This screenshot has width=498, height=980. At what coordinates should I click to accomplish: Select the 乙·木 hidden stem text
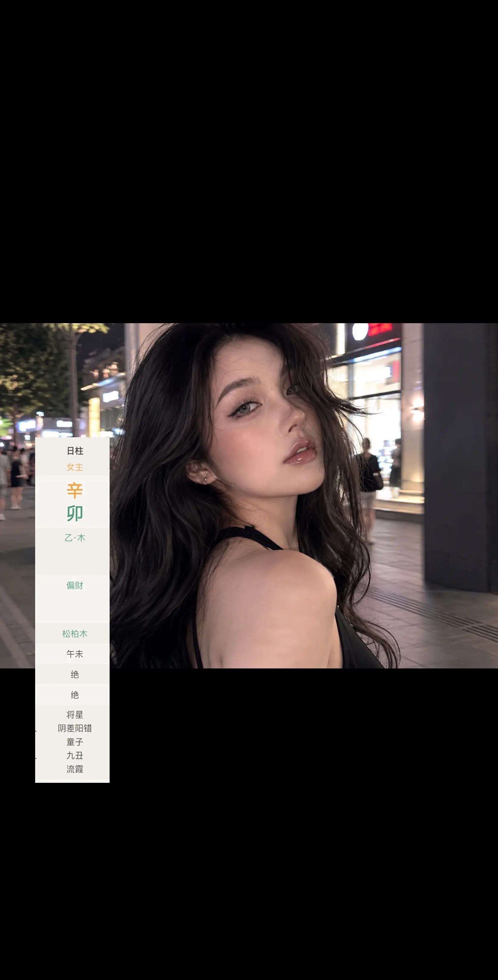coord(74,538)
